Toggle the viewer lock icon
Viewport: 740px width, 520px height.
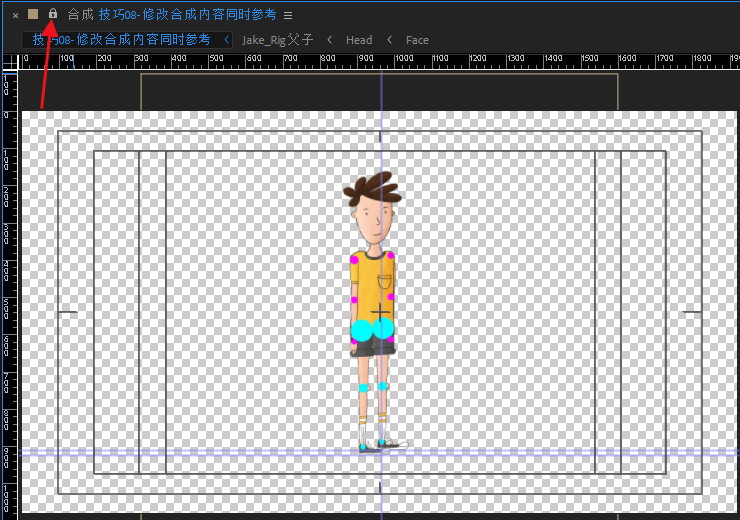(x=53, y=14)
